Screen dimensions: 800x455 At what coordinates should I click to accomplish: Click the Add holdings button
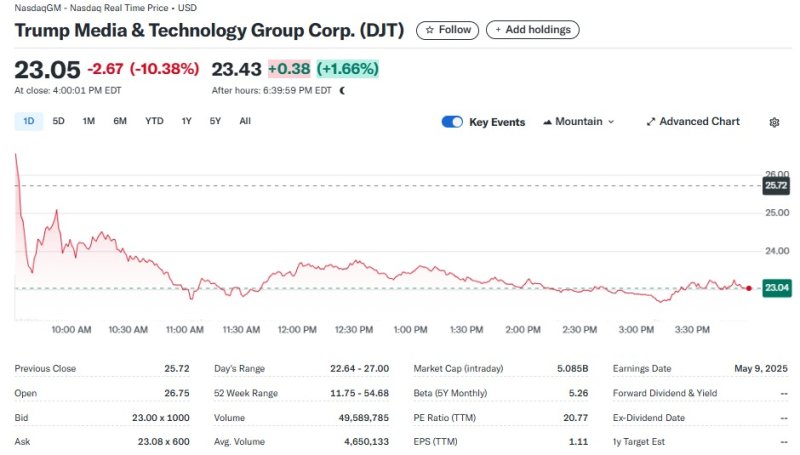coord(533,30)
